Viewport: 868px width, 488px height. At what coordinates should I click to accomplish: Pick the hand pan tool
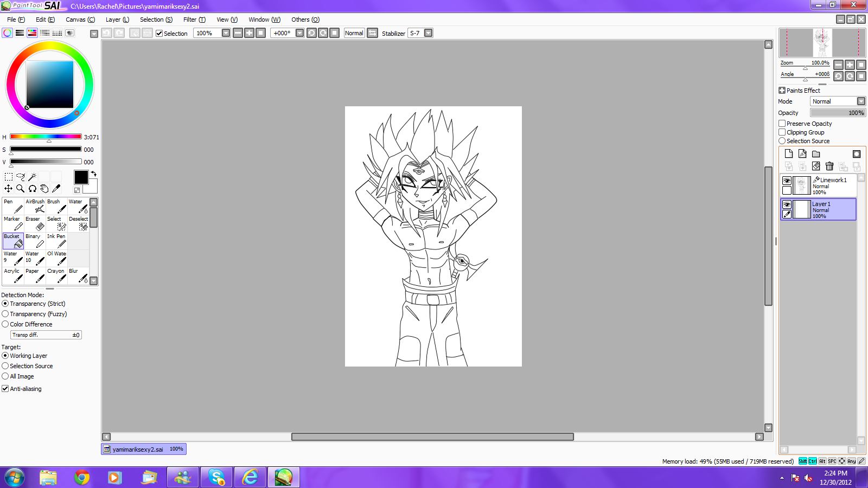tap(44, 189)
